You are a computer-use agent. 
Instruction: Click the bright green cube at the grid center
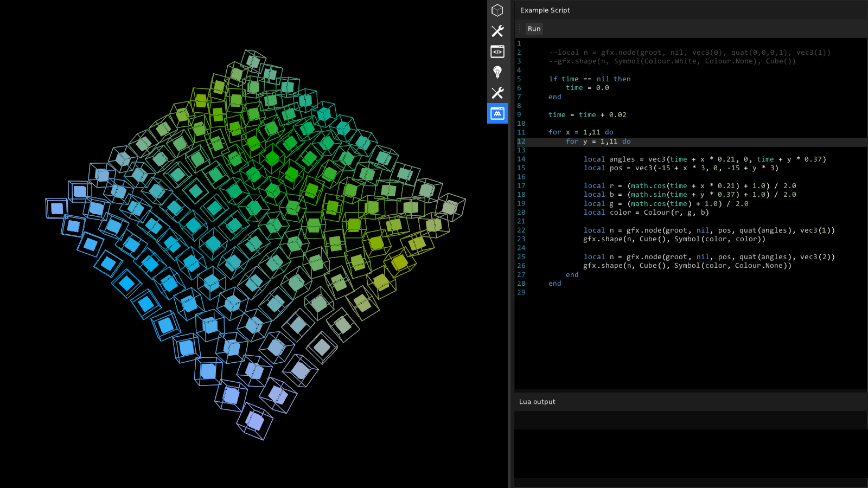[x=272, y=158]
